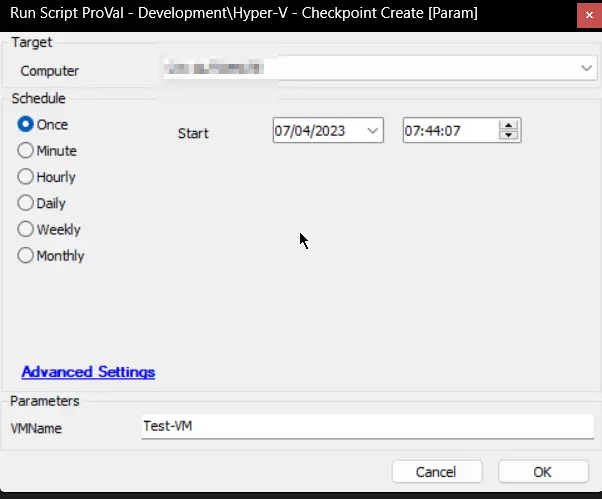Open the Computer target dropdown
The width and height of the screenshot is (602, 499).
586,68
